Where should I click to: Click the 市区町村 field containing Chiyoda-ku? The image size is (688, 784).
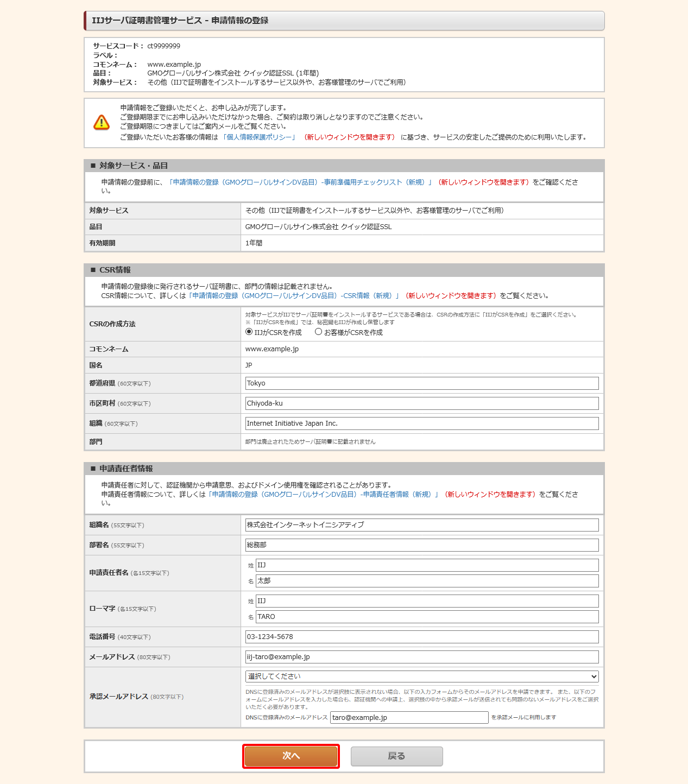[x=422, y=403]
